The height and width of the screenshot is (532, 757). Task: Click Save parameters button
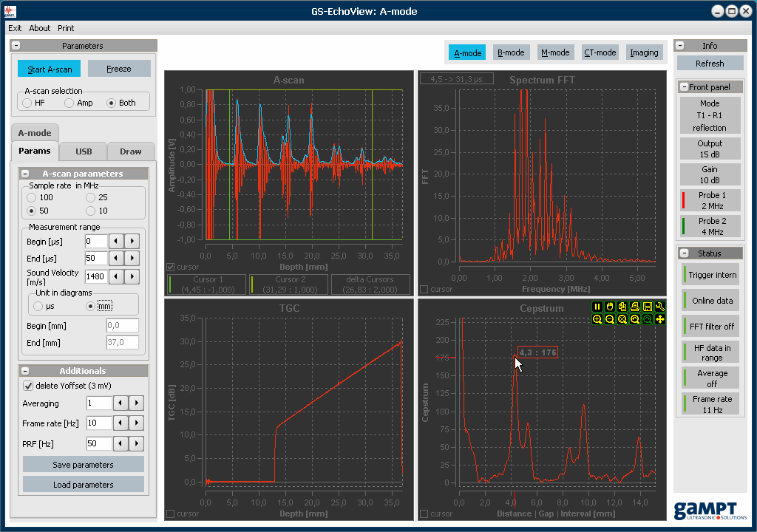pos(83,465)
